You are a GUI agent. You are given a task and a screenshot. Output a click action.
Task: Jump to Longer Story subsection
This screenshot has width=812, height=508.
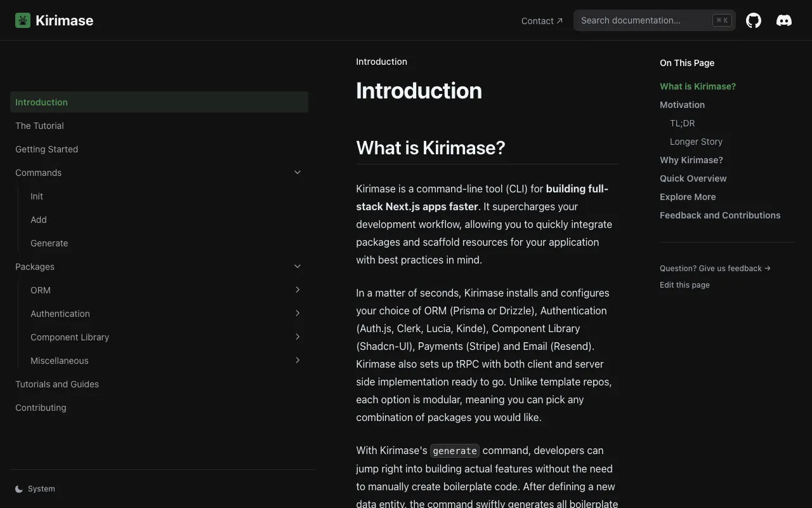tap(697, 142)
